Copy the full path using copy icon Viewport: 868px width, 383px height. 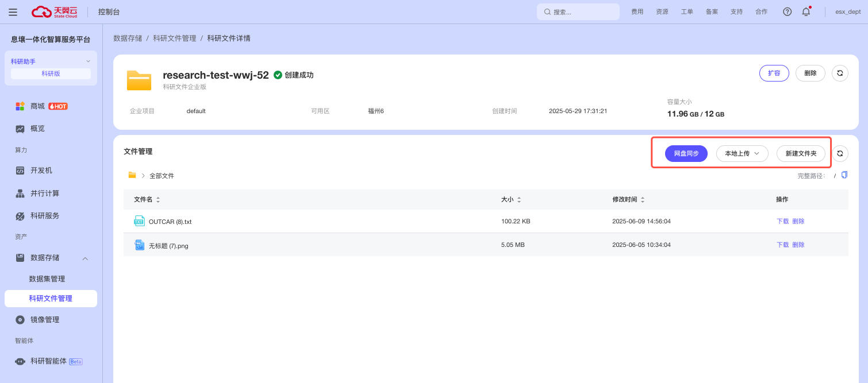pyautogui.click(x=844, y=175)
